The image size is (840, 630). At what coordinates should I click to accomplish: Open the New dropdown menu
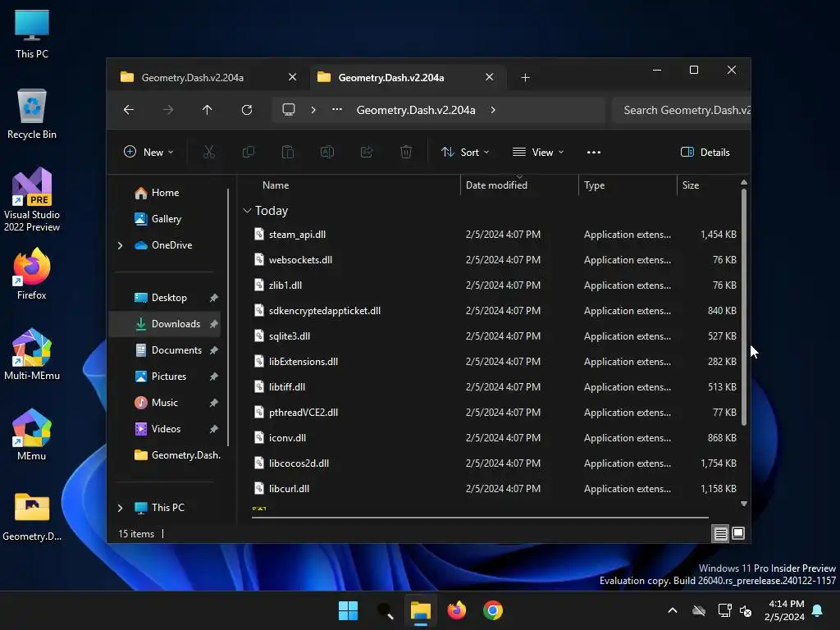tap(148, 152)
